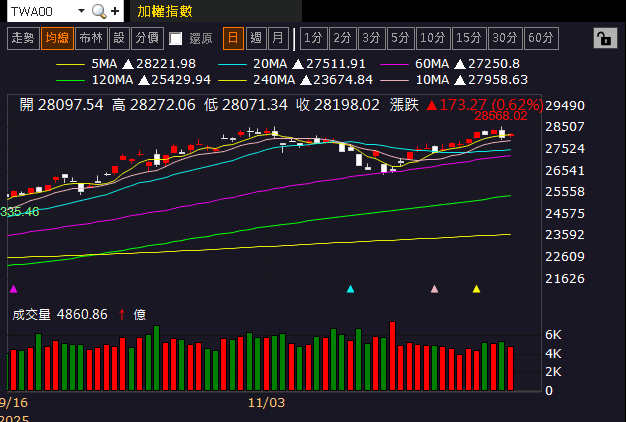
Task: Click the 5MA value 28221.98
Action: (x=166, y=64)
